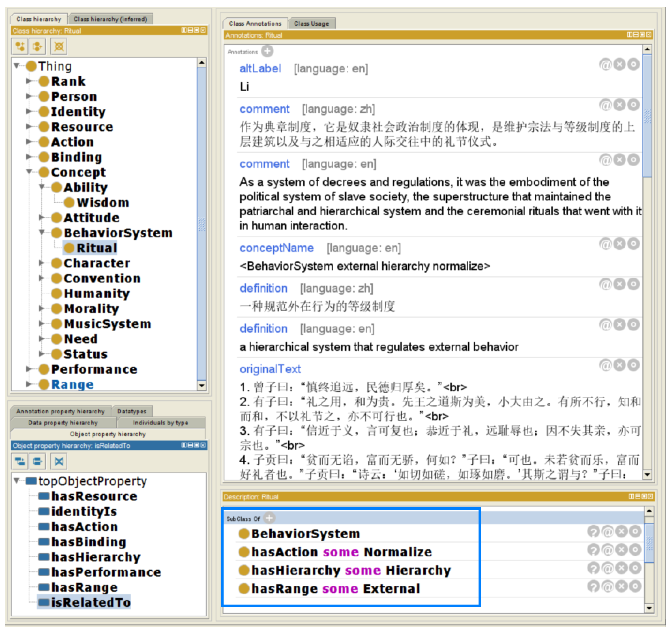Collapse the Thing root node
The image size is (672, 632).
tap(16, 66)
